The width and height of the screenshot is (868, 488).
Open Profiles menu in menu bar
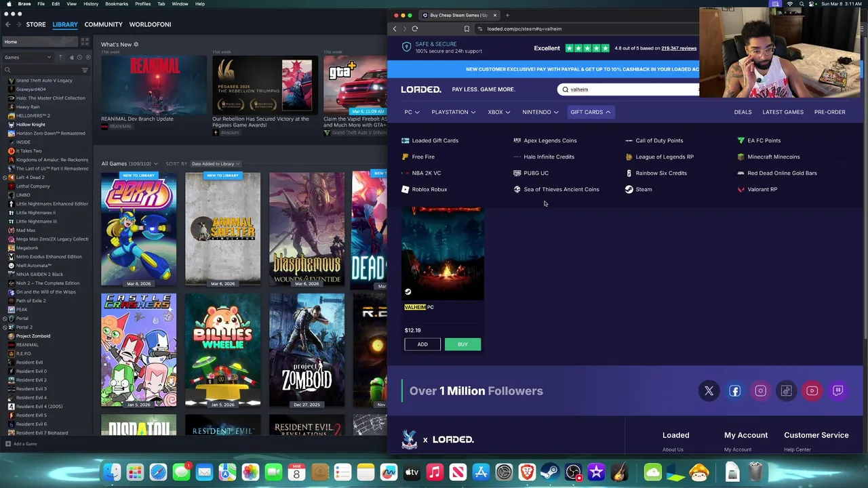[x=142, y=4]
